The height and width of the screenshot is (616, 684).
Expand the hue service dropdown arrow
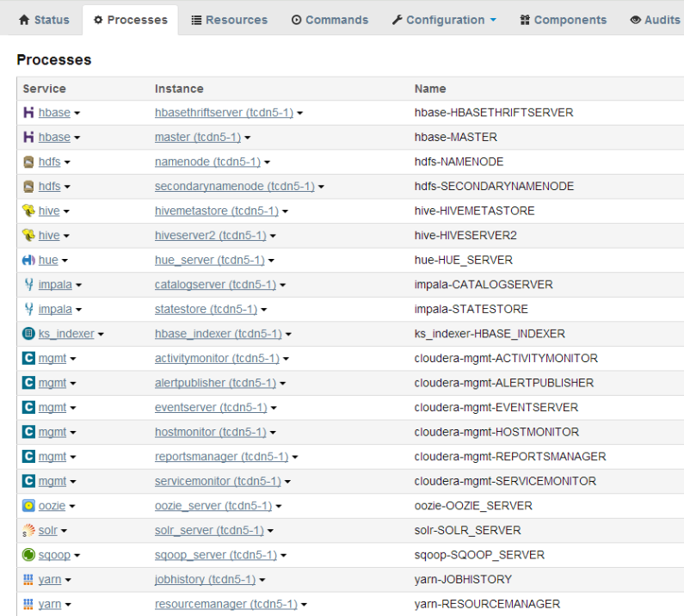pyautogui.click(x=65, y=261)
